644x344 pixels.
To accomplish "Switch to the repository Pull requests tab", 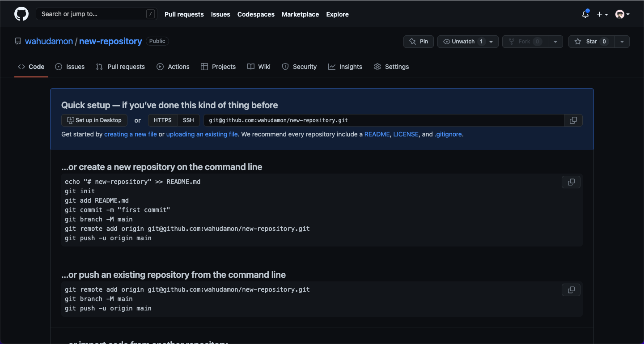I will [120, 67].
